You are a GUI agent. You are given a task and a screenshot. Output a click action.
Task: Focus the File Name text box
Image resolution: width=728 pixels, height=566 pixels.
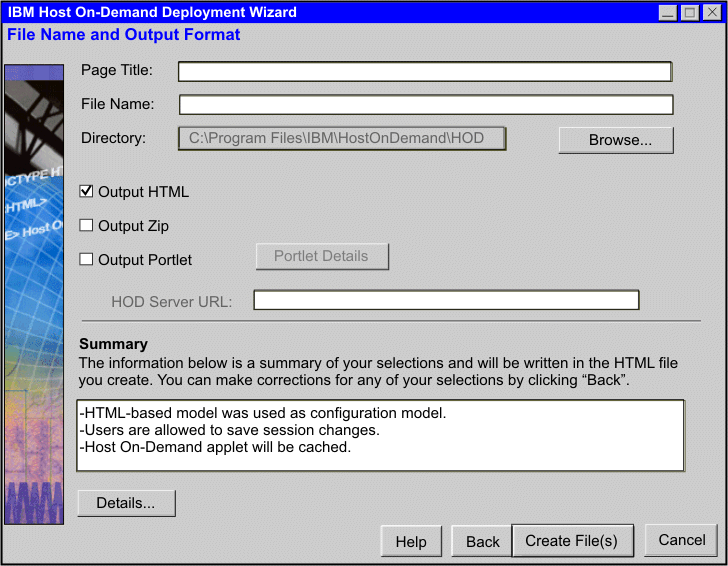426,104
